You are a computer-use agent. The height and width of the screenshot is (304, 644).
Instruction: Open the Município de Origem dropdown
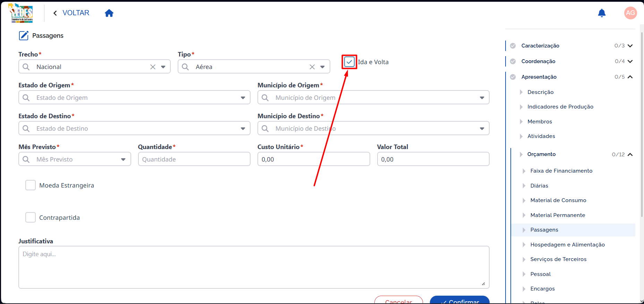tap(482, 98)
